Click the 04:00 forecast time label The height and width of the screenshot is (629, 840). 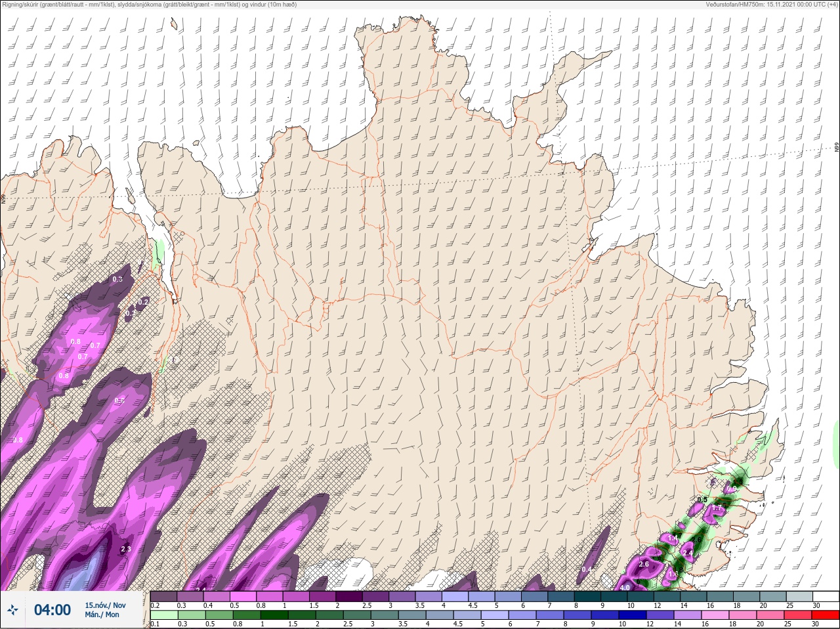click(x=52, y=610)
